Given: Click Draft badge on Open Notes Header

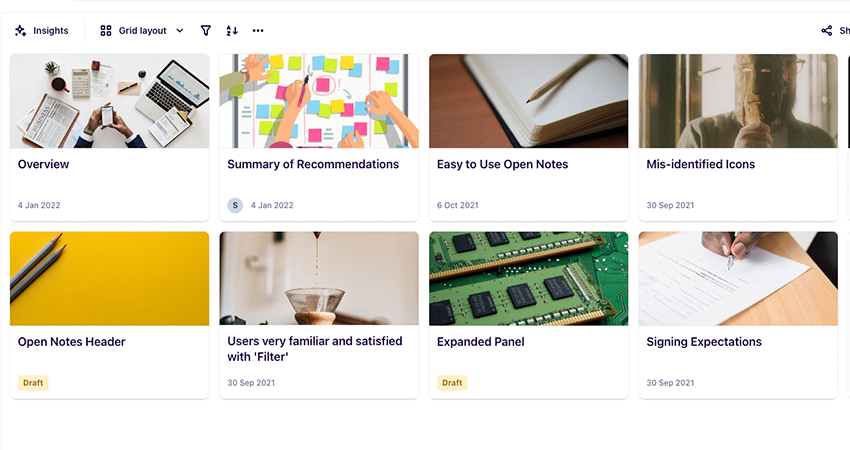Looking at the screenshot, I should pos(33,383).
